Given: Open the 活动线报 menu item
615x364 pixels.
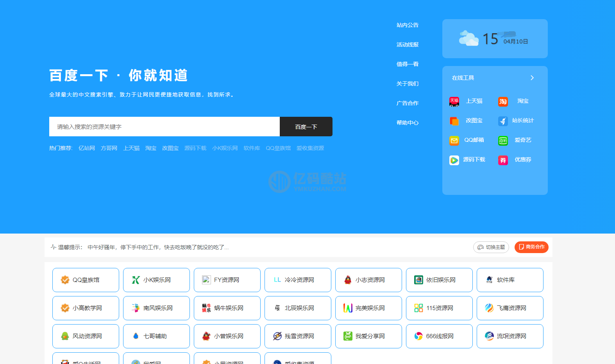Looking at the screenshot, I should click(x=408, y=45).
